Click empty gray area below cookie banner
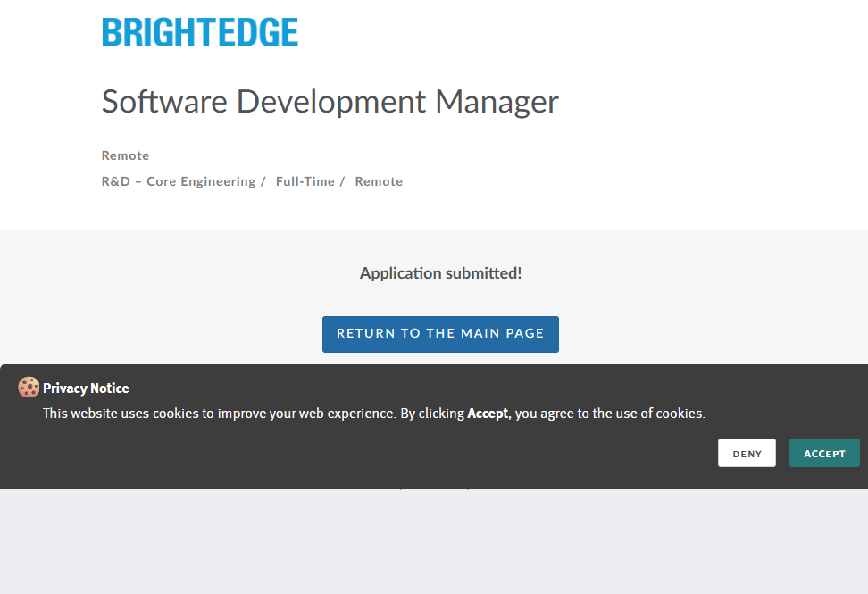 [x=434, y=545]
